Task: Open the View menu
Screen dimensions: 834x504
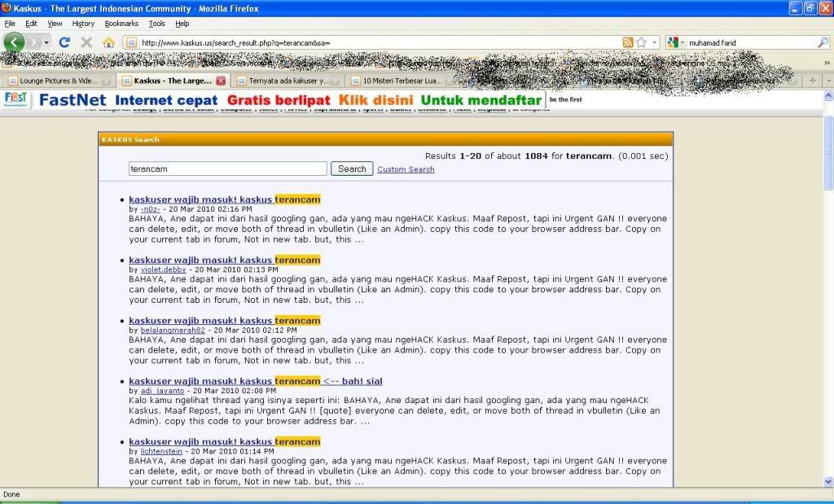Action: coord(55,24)
